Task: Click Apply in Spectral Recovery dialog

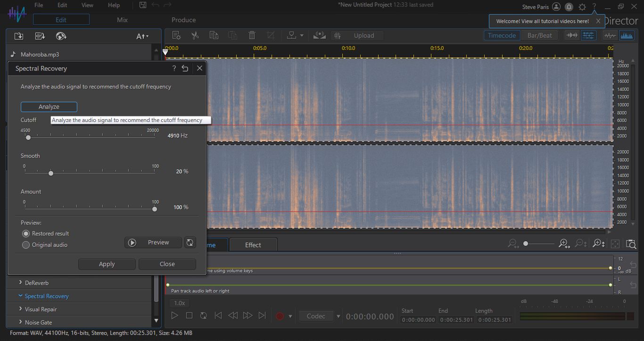Action: 107,264
